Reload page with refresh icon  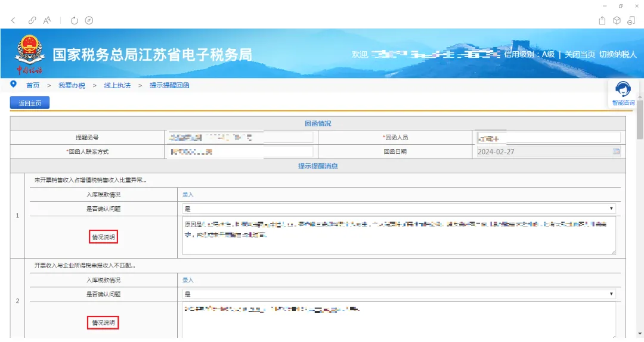coord(74,20)
